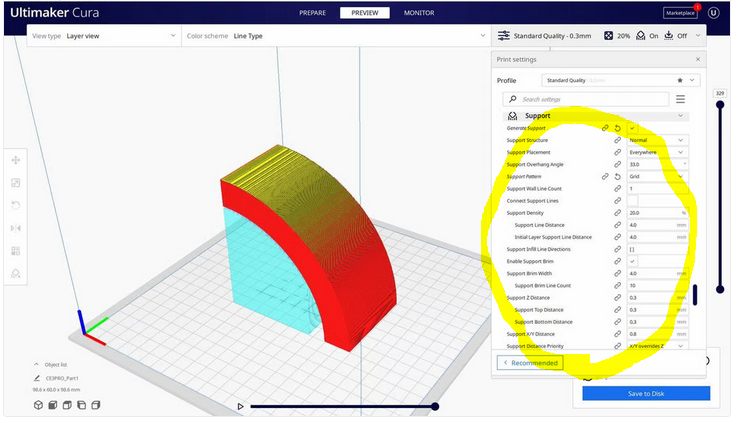Click the Support Wall Line Count field
738x424 pixels.
point(658,189)
